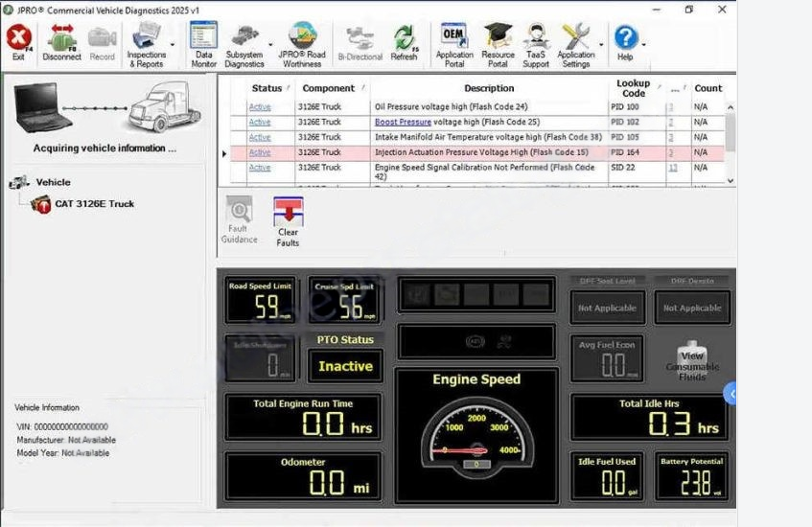Click the Fault Guidance icon
Screen dimensions: 812x527
(x=239, y=219)
